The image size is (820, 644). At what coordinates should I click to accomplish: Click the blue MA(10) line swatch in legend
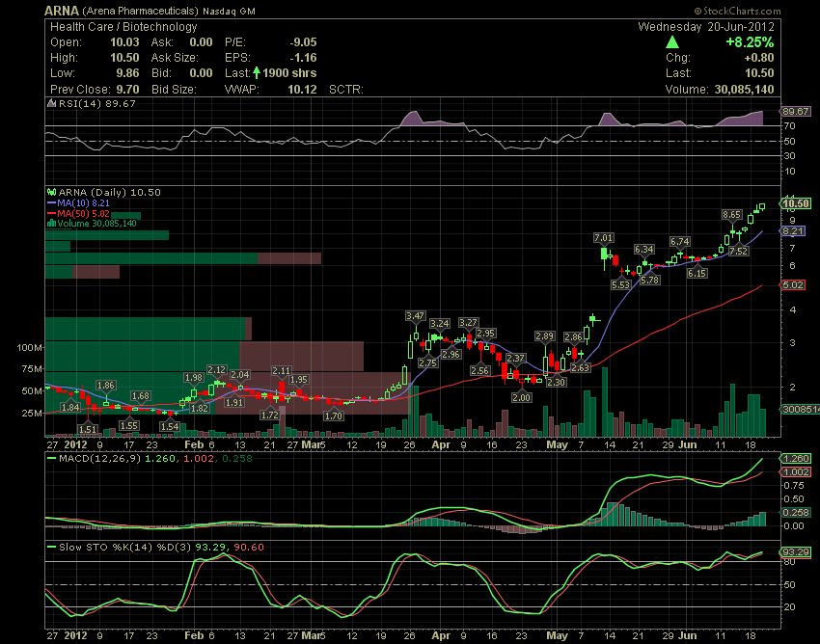point(51,202)
